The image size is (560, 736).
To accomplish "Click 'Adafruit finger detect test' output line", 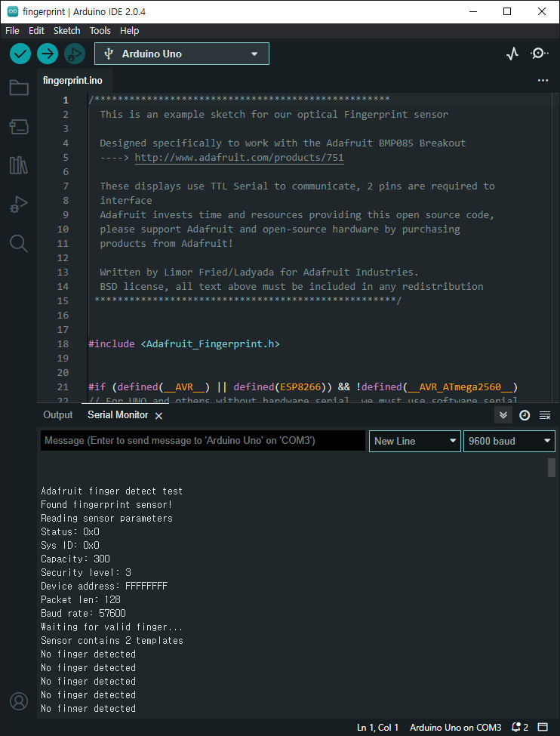I will [112, 491].
